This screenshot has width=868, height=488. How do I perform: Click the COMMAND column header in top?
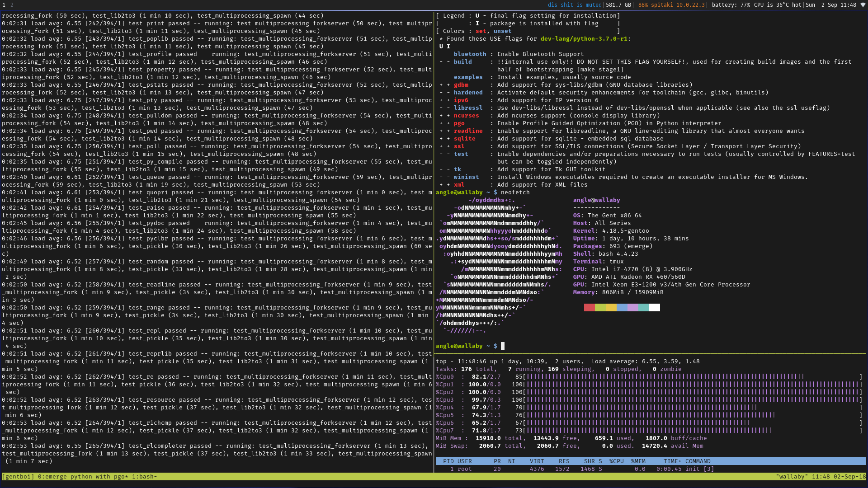click(698, 461)
